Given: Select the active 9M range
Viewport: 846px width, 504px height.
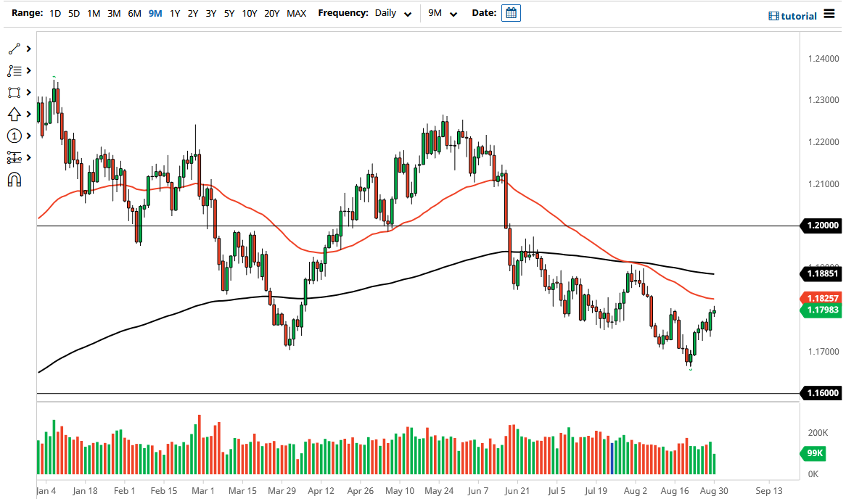Looking at the screenshot, I should coord(155,13).
